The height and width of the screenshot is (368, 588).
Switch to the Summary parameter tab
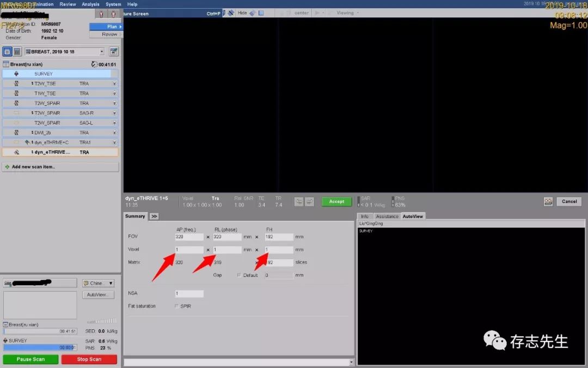click(135, 216)
